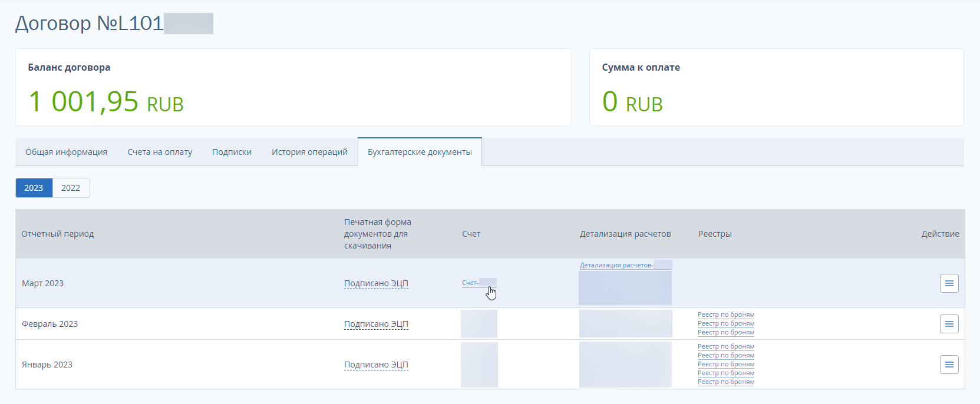
Task: Click the Отчетный период column header
Action: [x=58, y=234]
